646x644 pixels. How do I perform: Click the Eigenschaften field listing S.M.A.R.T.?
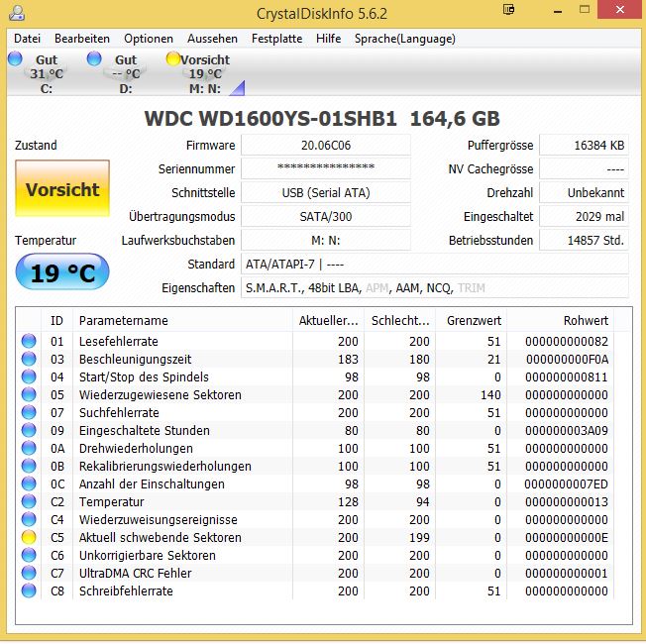435,287
